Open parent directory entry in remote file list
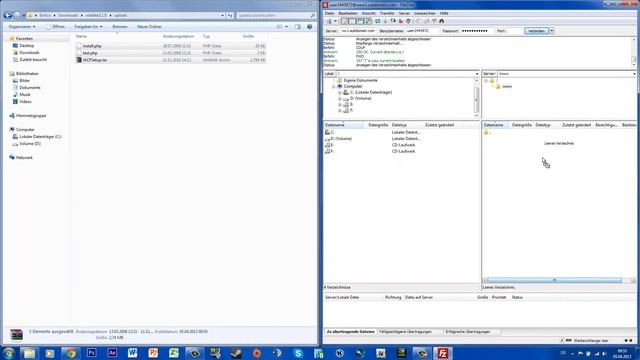The image size is (640, 360). pos(488,133)
